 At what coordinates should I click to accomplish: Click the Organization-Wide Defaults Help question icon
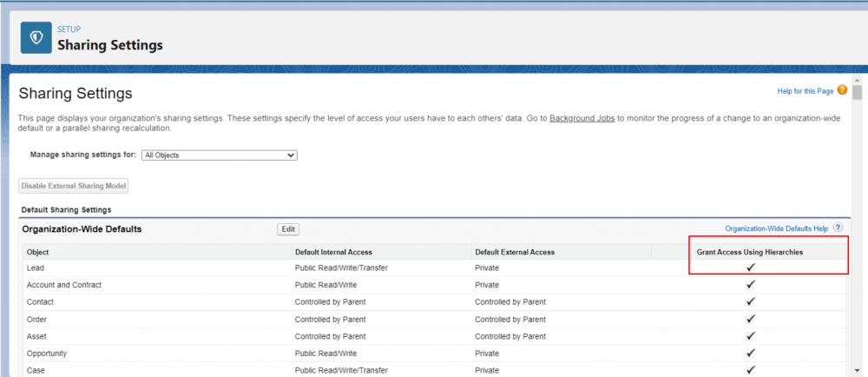pos(838,228)
